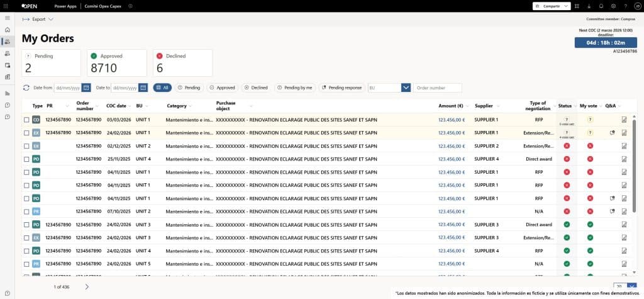Refresh the orders list
The image size is (644, 299).
point(26,87)
